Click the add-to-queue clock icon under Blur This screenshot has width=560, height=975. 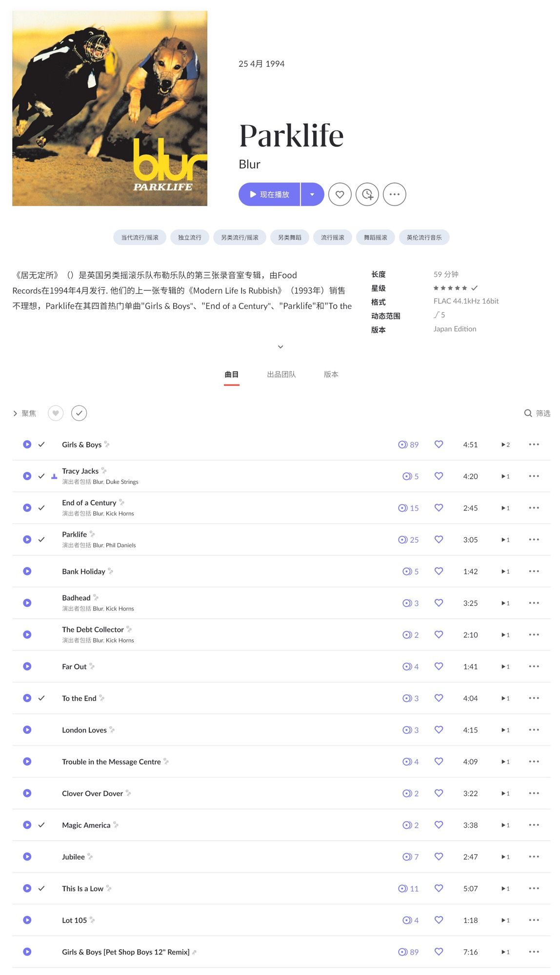(367, 194)
